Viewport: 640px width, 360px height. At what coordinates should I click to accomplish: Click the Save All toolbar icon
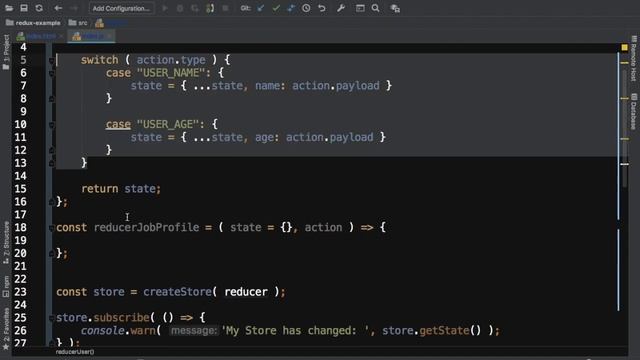24,8
